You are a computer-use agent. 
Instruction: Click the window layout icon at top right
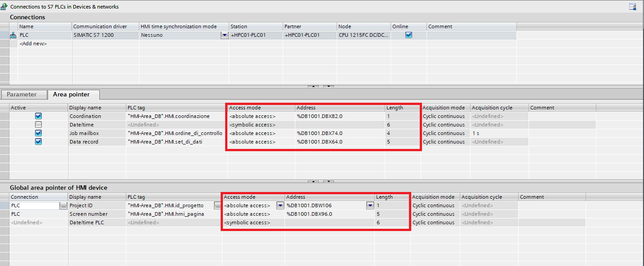pos(633,7)
